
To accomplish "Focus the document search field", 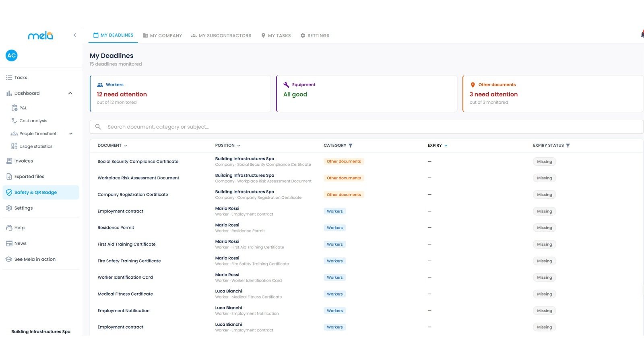I will coord(367,127).
